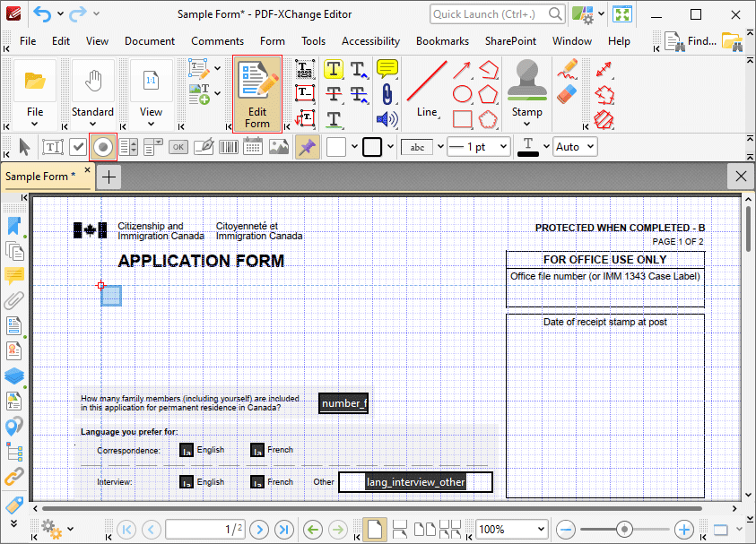
Task: Open the Form menu
Action: [x=273, y=41]
